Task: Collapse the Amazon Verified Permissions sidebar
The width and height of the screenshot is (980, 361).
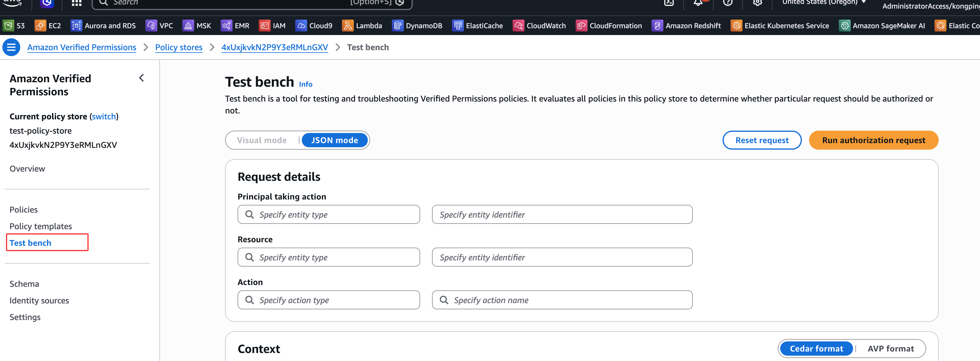Action: tap(142, 78)
